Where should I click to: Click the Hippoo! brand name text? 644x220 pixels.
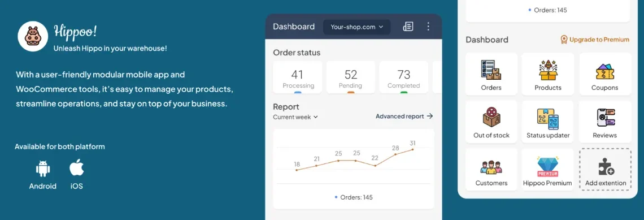(x=75, y=31)
